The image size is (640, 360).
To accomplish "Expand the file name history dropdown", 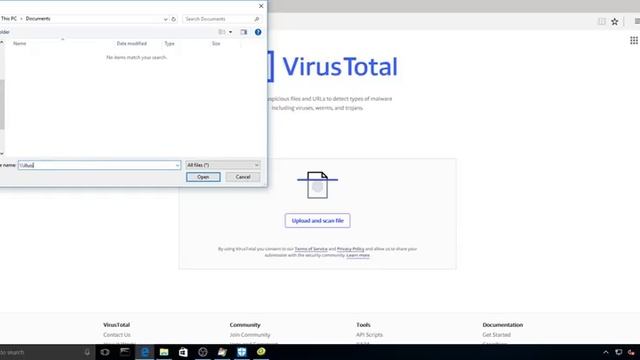I will tap(177, 165).
